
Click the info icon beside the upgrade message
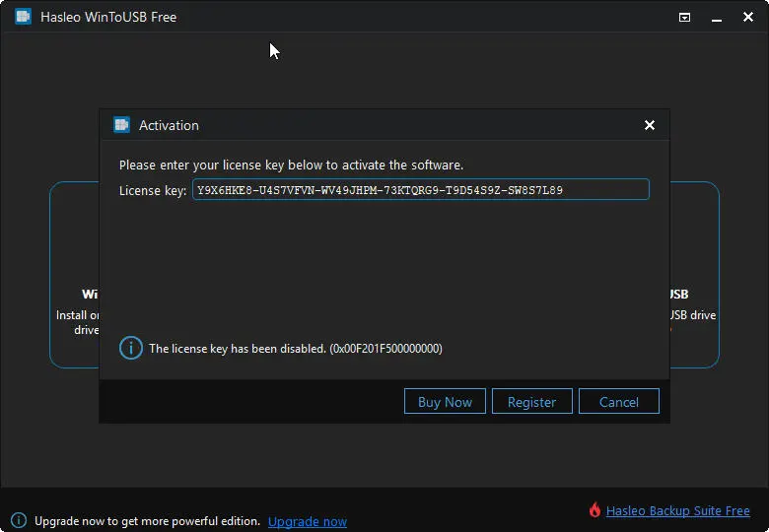[19, 520]
